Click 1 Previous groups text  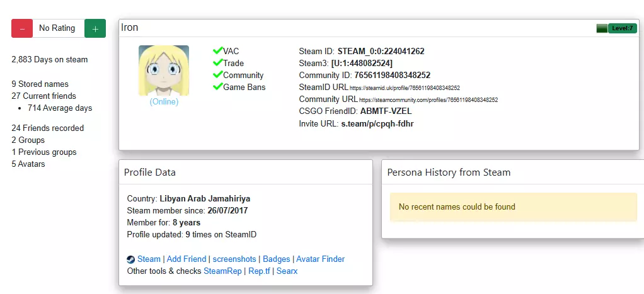tap(44, 152)
